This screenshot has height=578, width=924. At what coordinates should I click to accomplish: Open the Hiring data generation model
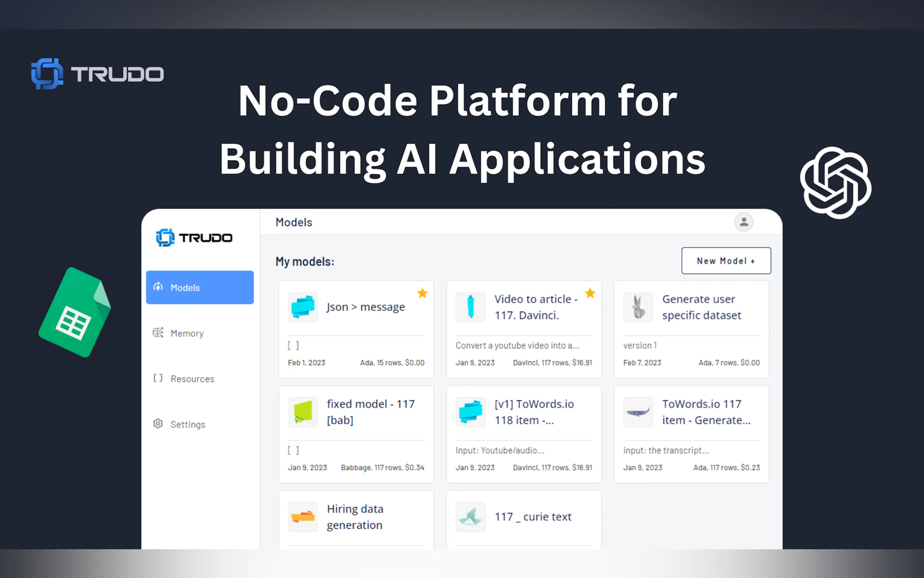click(355, 517)
